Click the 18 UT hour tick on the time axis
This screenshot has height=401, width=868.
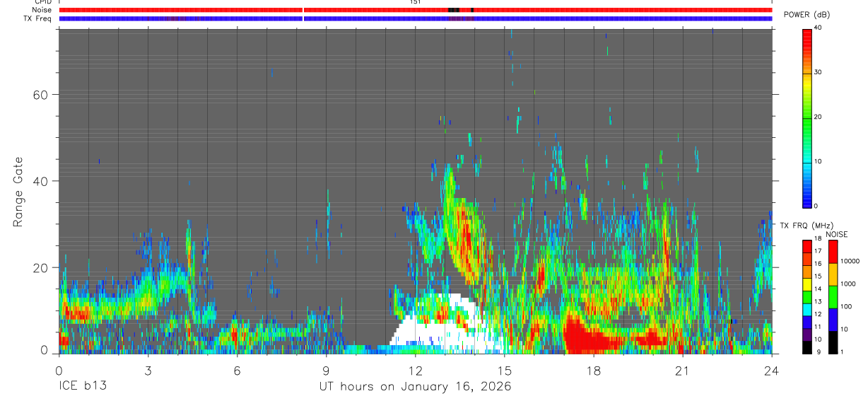pos(594,370)
